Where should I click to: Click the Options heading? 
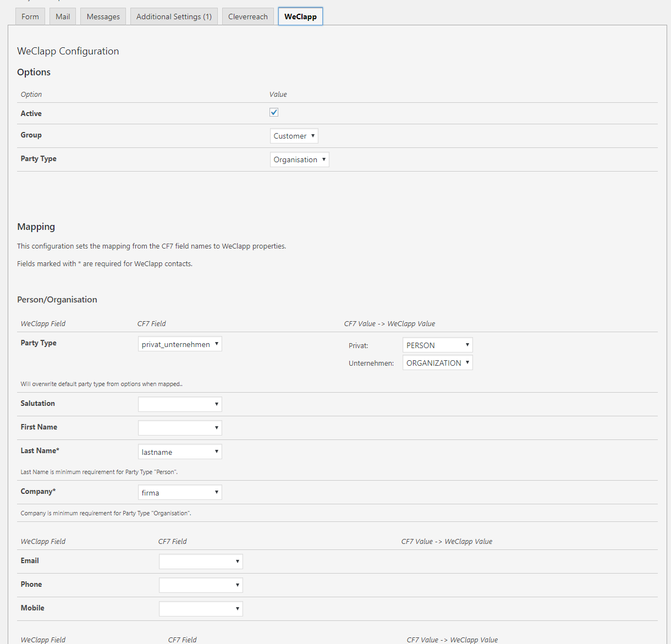(x=34, y=72)
